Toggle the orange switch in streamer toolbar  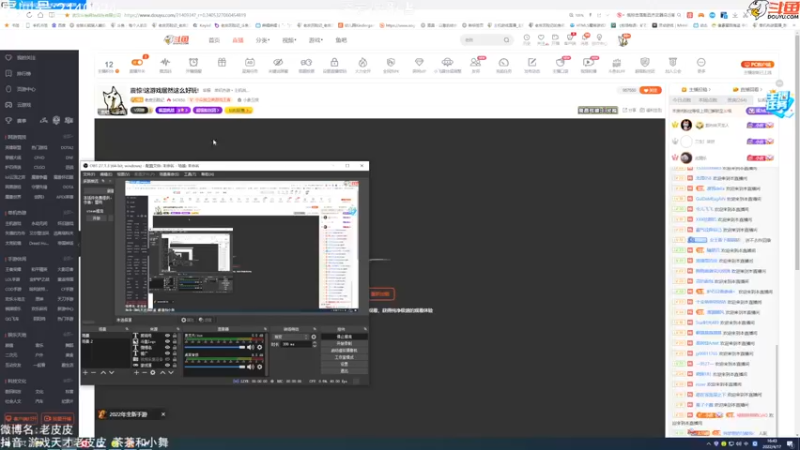137,62
